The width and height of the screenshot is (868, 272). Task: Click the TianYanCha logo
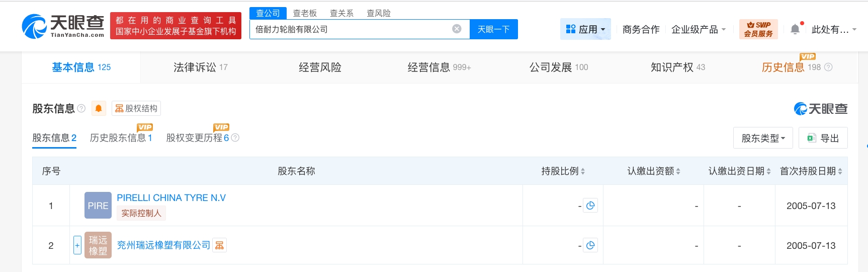click(x=63, y=26)
